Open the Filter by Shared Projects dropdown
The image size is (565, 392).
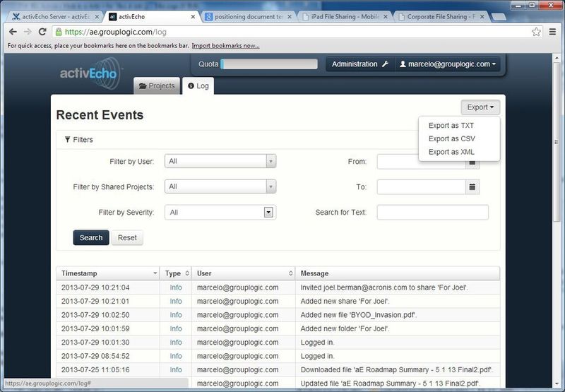220,186
